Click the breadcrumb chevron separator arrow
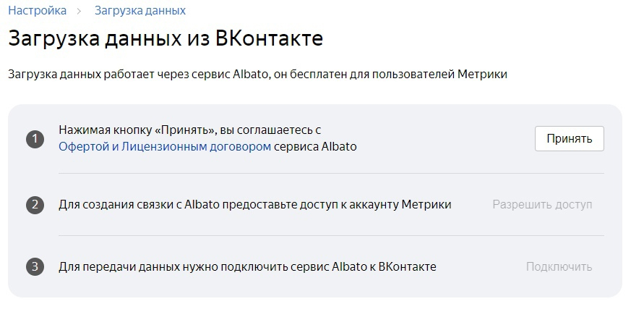 tap(81, 11)
